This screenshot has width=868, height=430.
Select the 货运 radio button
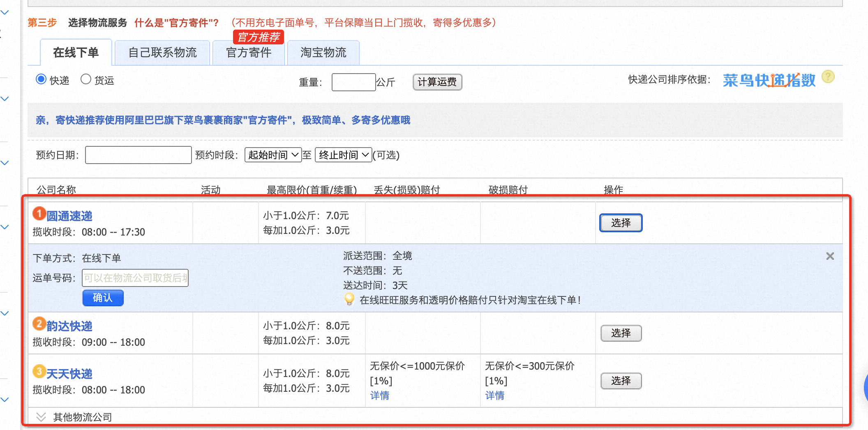coord(85,79)
